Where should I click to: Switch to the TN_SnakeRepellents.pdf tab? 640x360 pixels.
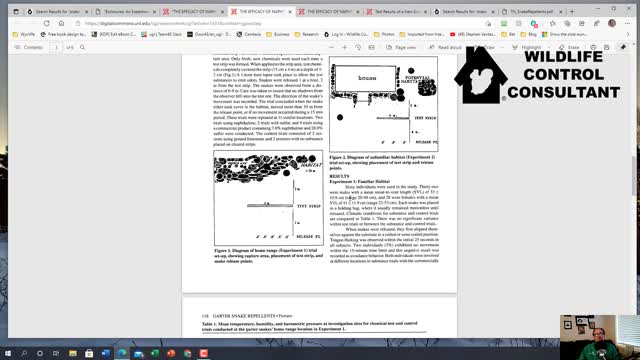pos(532,11)
